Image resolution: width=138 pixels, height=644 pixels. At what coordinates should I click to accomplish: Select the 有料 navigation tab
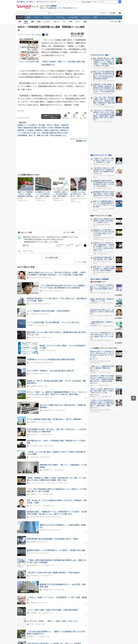(x=95, y=17)
